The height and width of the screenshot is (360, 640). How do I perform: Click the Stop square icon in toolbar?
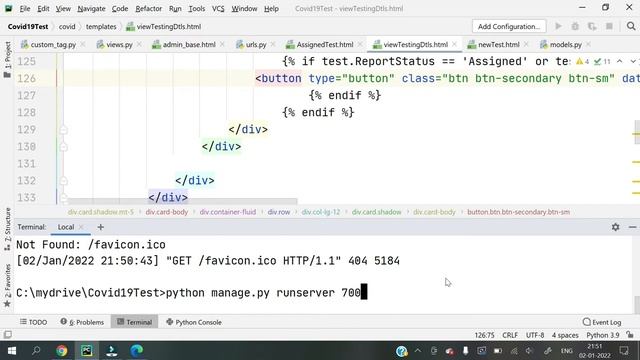[609, 26]
